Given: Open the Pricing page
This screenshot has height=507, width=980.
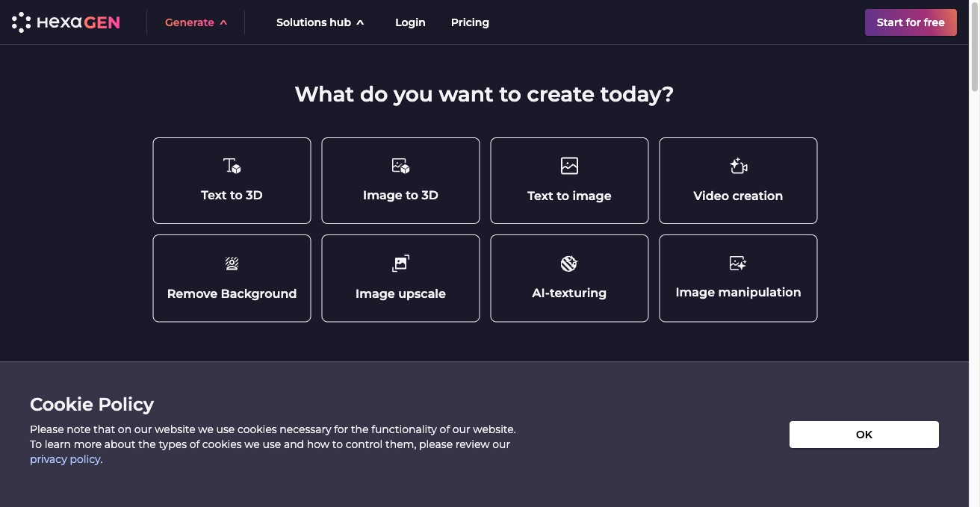Looking at the screenshot, I should [x=470, y=22].
